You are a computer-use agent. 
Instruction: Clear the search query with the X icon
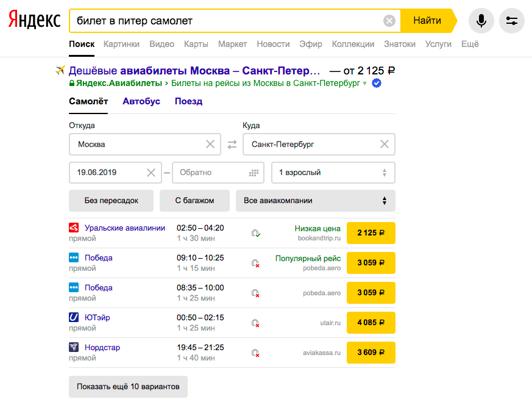pyautogui.click(x=389, y=21)
